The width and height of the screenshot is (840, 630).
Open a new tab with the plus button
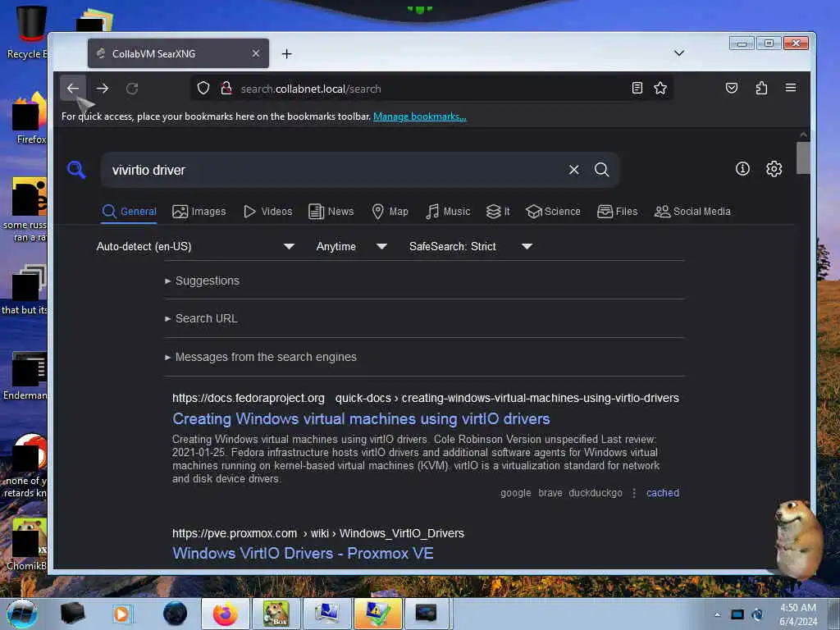(286, 53)
